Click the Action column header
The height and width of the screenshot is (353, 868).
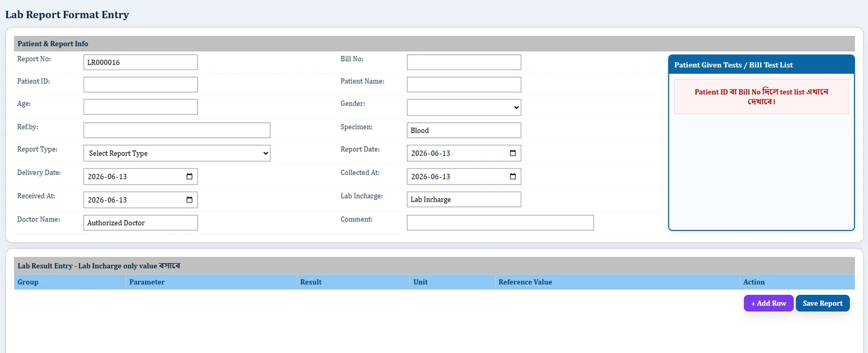tap(797, 282)
